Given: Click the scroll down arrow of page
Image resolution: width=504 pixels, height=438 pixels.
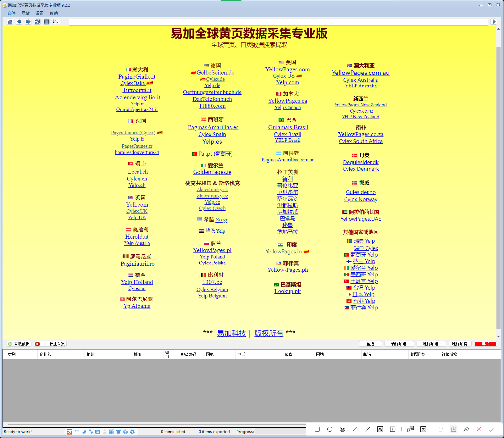Looking at the screenshot, I should (498, 336).
